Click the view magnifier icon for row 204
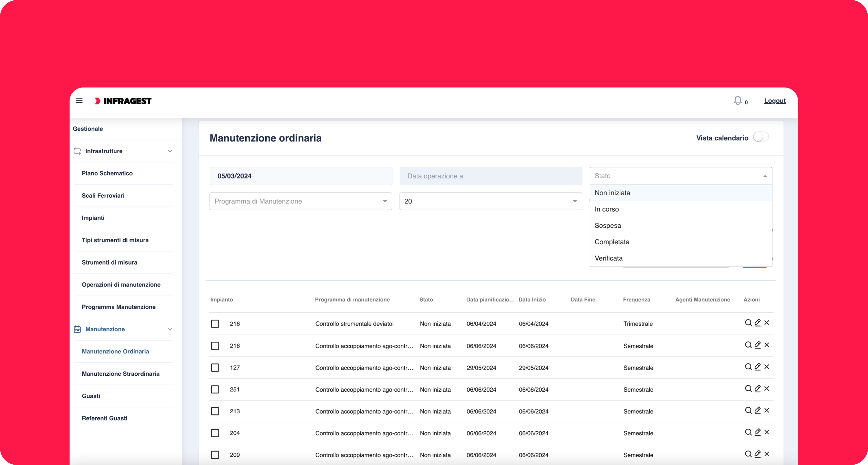This screenshot has width=868, height=465. [748, 432]
